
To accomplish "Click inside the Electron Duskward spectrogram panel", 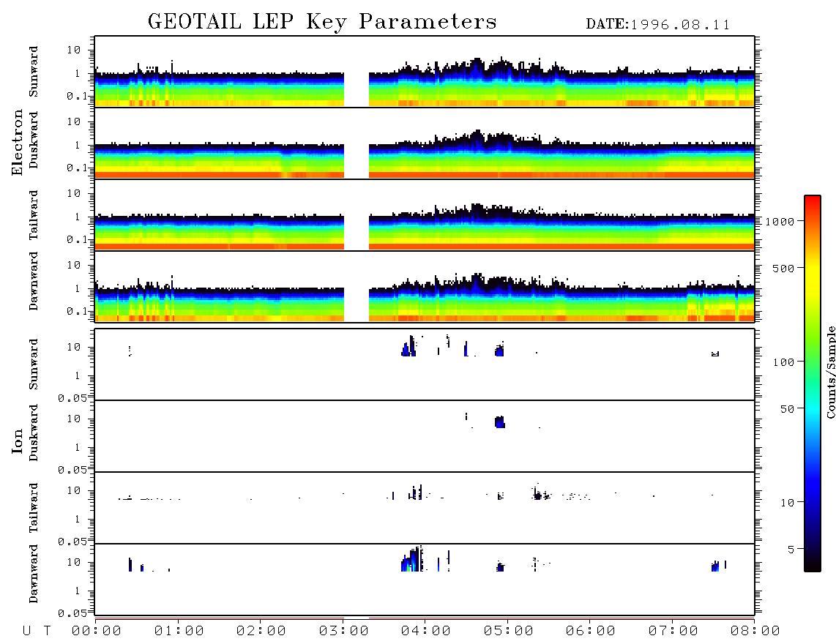I will point(425,143).
